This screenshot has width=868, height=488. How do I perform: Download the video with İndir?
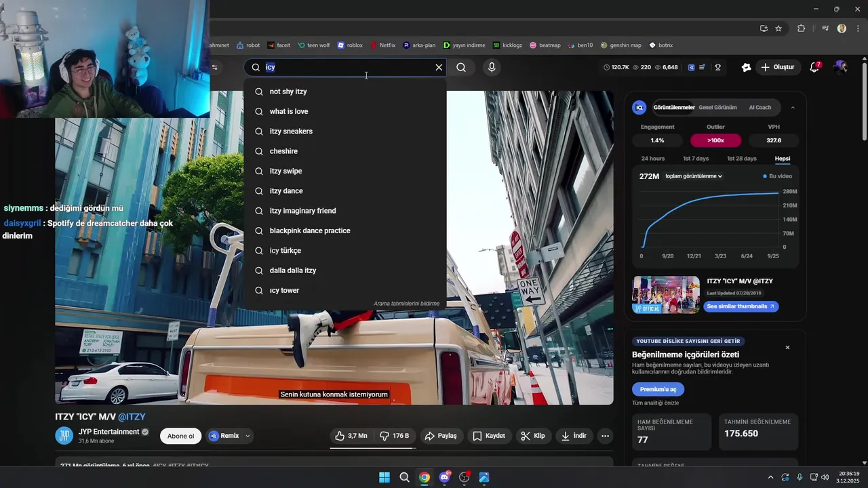coord(574,436)
